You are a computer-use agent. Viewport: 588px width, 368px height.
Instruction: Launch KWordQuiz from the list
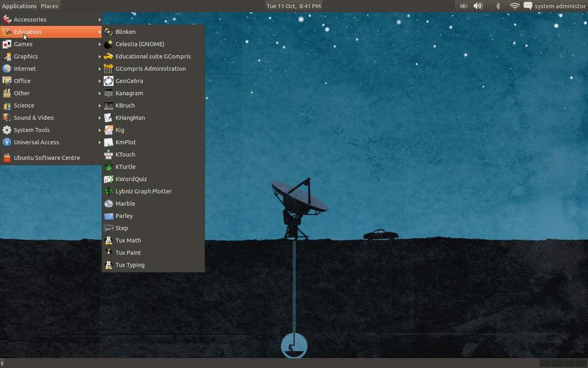tap(153, 179)
